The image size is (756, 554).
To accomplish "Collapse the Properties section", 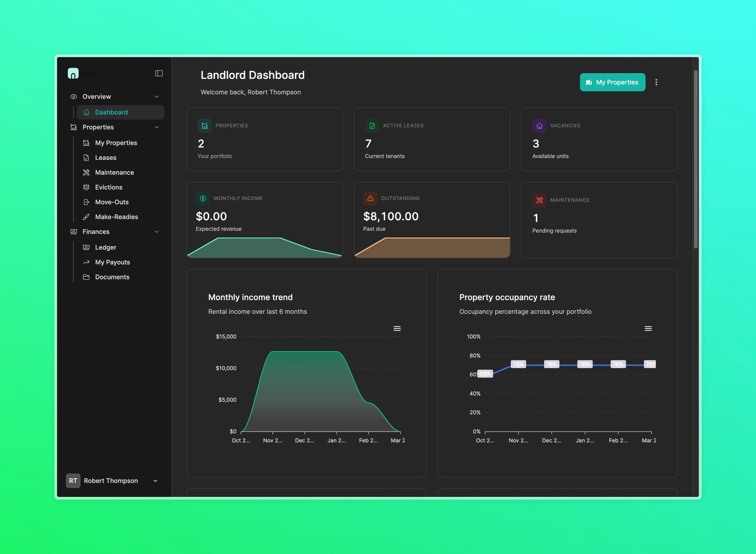I will point(157,127).
